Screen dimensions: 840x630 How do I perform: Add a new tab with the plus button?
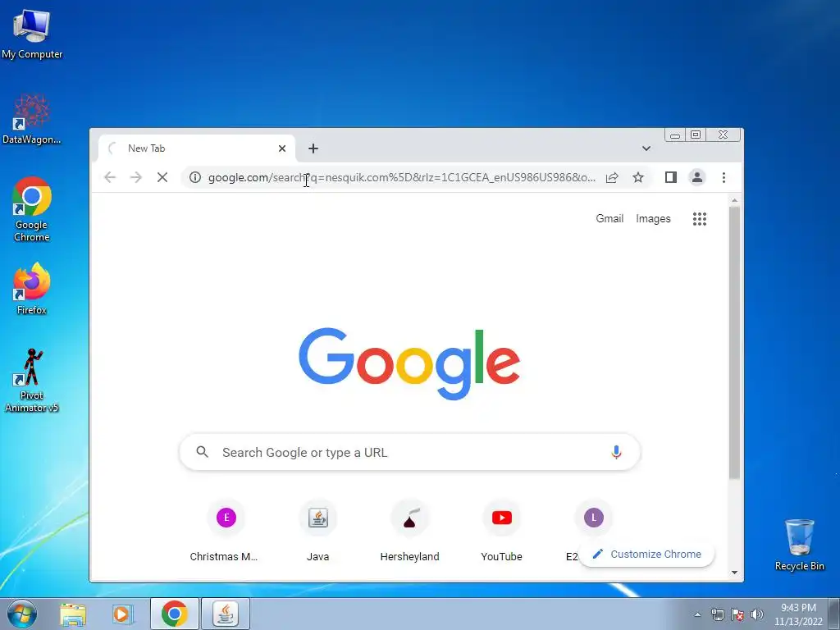coord(313,148)
